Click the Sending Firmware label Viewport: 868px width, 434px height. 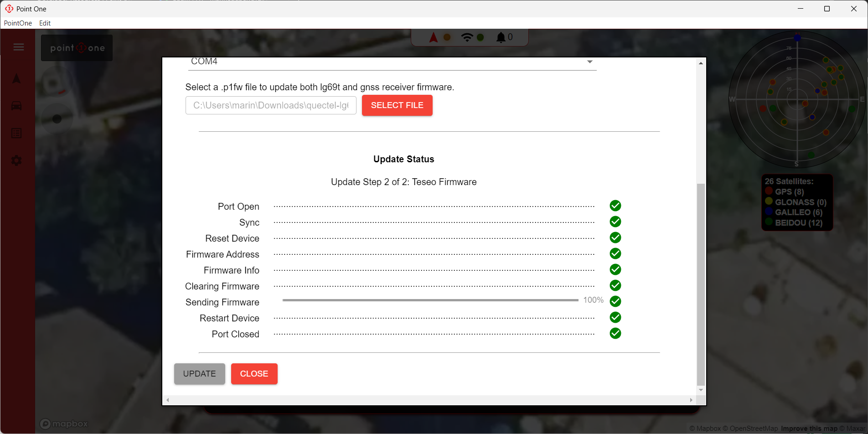tap(222, 302)
